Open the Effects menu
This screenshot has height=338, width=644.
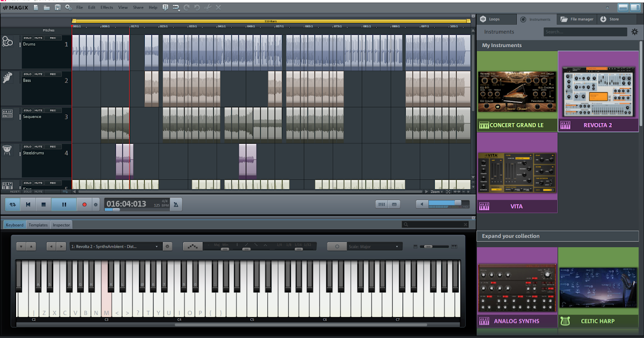coord(107,8)
